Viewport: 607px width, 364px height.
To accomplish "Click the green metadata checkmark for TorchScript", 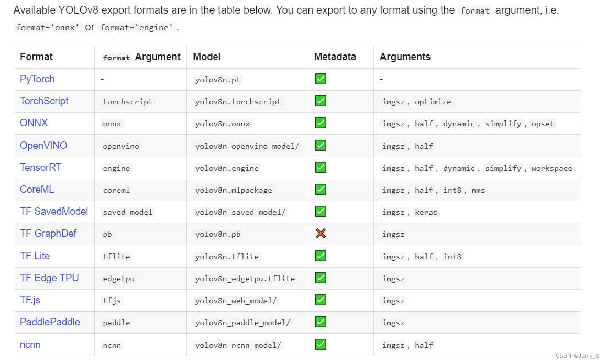I will (321, 101).
